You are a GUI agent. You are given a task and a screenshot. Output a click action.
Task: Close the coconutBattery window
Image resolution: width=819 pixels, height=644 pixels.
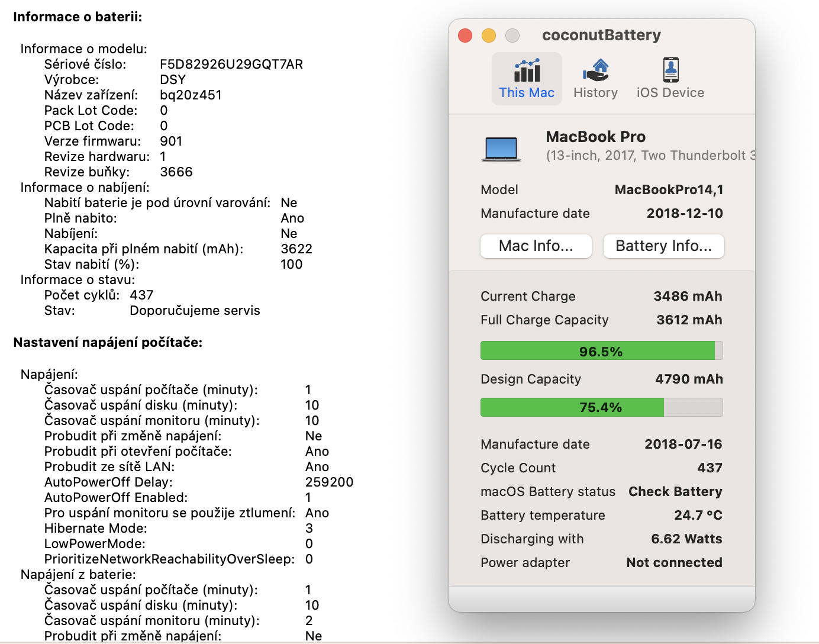click(x=465, y=36)
